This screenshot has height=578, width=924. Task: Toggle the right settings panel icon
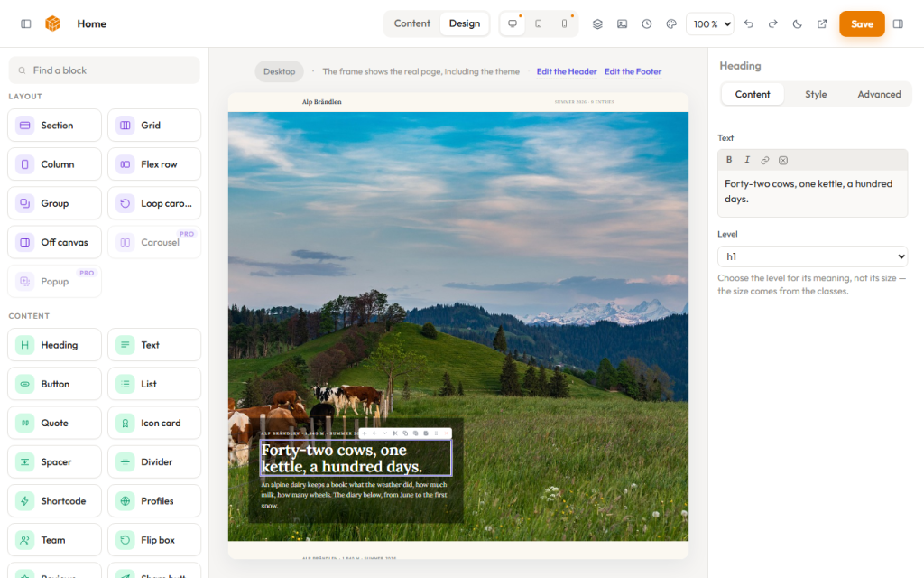click(898, 23)
